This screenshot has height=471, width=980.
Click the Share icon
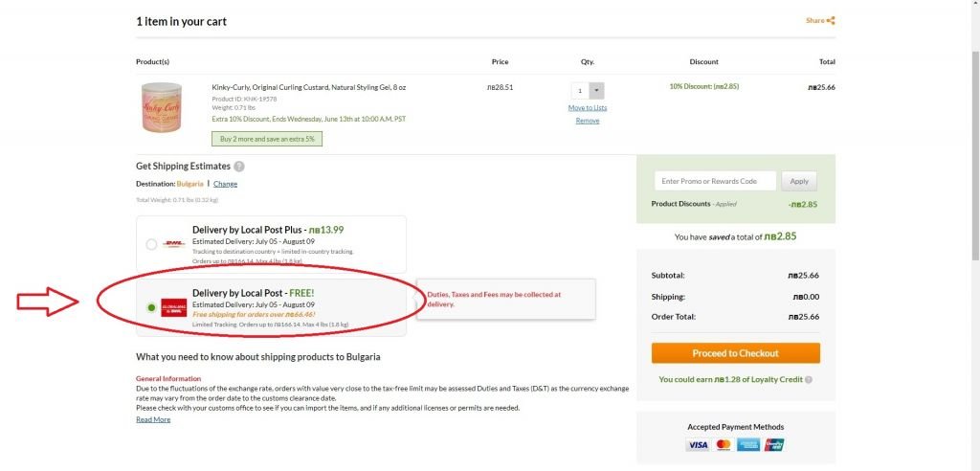(x=830, y=20)
